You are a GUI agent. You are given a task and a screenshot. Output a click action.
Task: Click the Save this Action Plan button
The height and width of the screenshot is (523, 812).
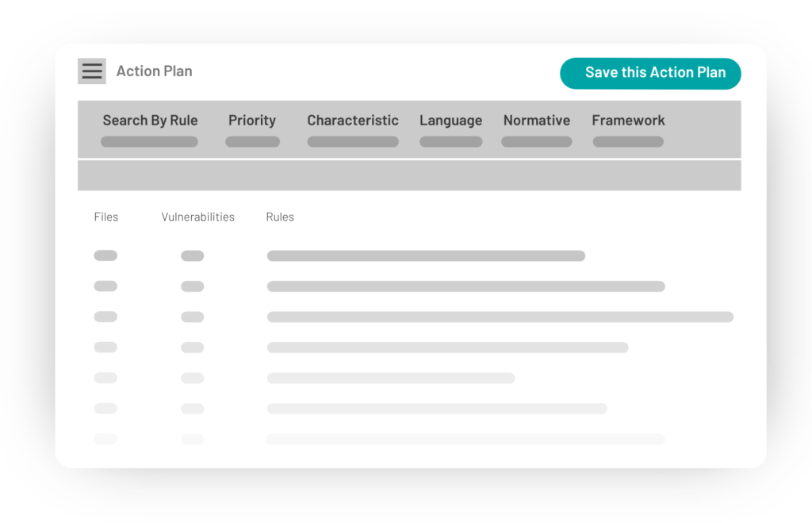pyautogui.click(x=650, y=72)
